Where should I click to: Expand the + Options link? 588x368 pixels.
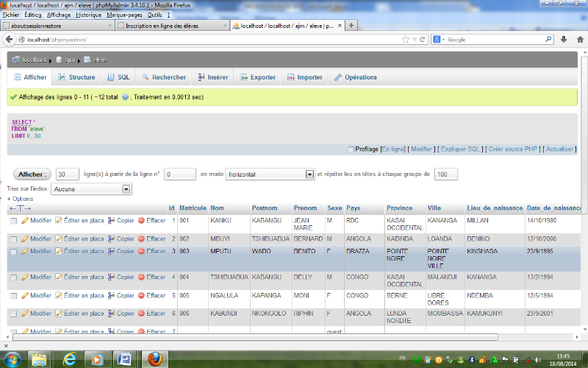pyautogui.click(x=20, y=199)
